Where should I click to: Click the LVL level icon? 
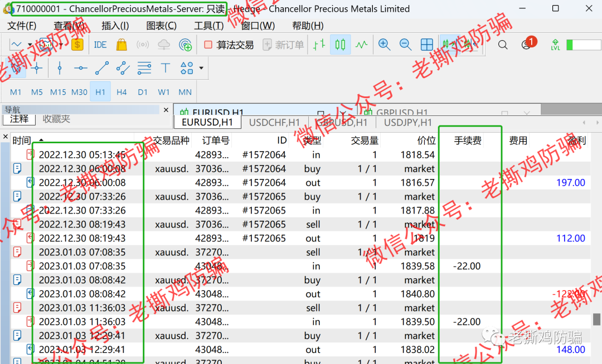[x=555, y=45]
